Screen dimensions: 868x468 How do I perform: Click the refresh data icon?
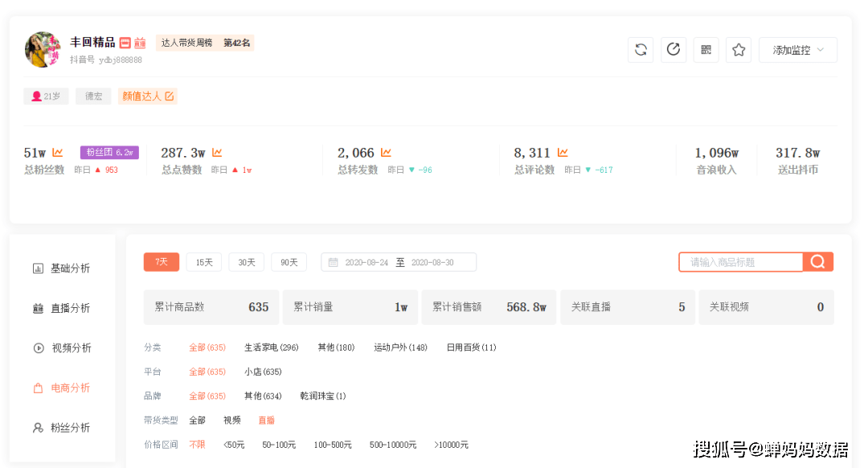641,50
